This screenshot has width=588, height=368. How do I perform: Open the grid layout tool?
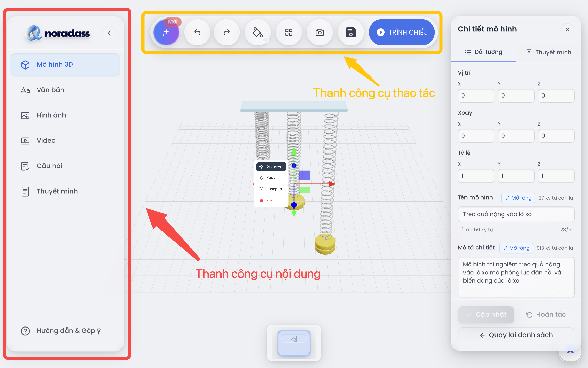(289, 32)
